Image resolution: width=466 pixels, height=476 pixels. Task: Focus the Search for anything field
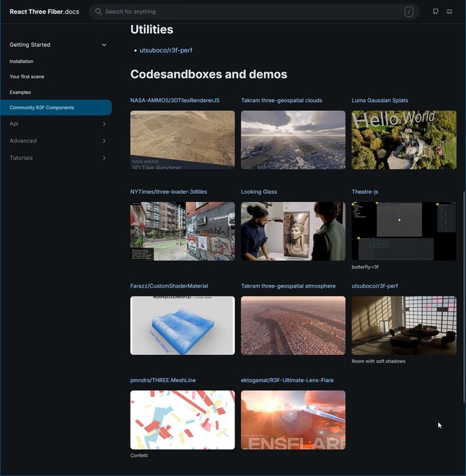[x=252, y=12]
